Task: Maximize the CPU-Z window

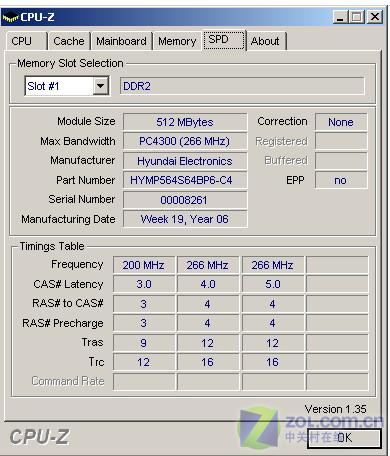Action: 357,17
